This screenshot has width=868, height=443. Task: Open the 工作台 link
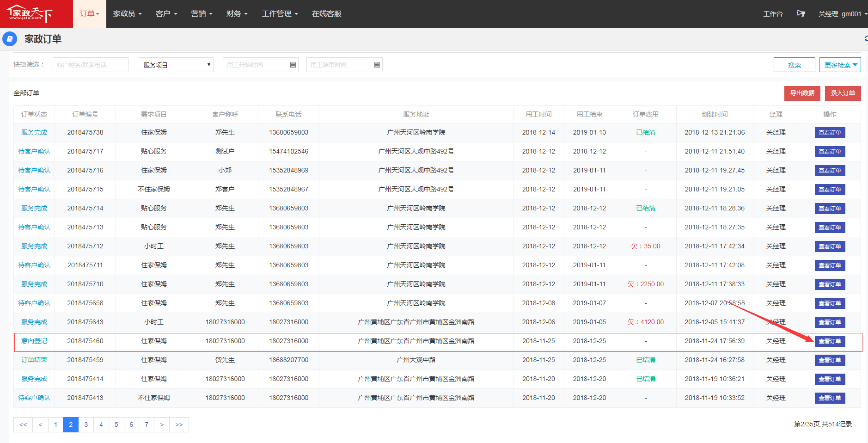click(x=773, y=14)
